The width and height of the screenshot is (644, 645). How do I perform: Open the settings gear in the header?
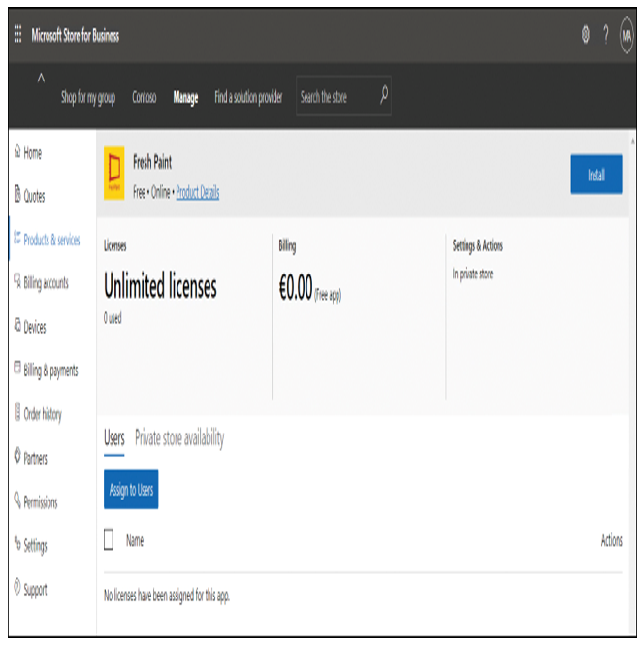[585, 35]
